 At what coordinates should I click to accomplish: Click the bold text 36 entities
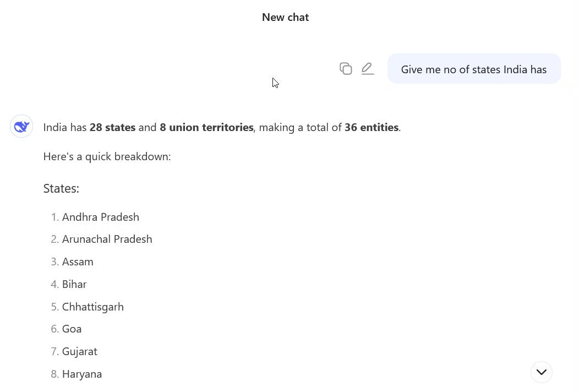click(372, 128)
